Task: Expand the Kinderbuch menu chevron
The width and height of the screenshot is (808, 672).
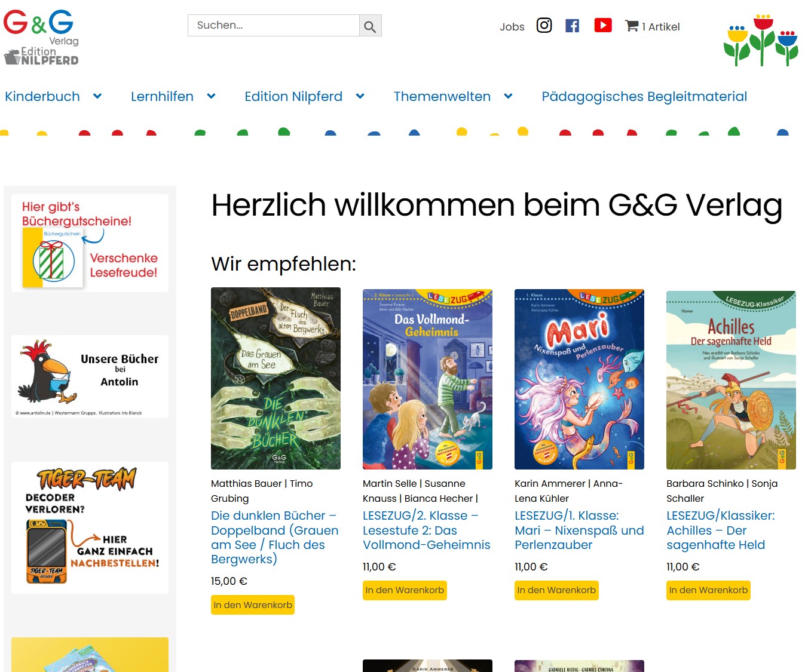Action: pyautogui.click(x=97, y=96)
